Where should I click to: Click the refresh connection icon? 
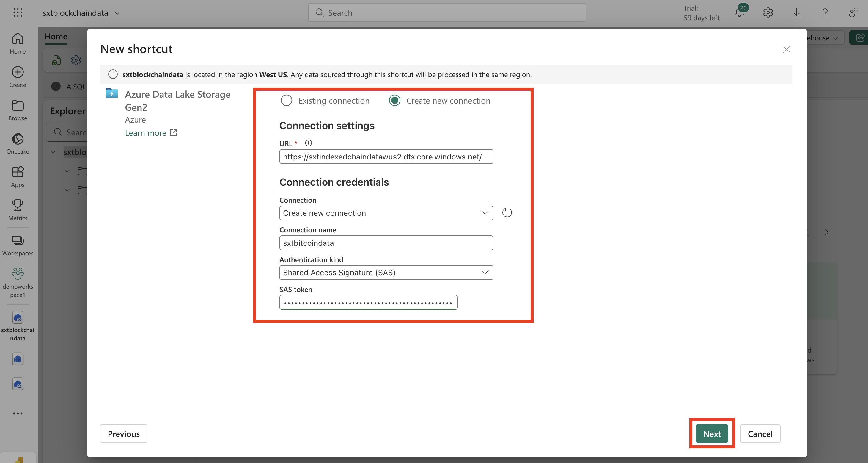coord(507,212)
